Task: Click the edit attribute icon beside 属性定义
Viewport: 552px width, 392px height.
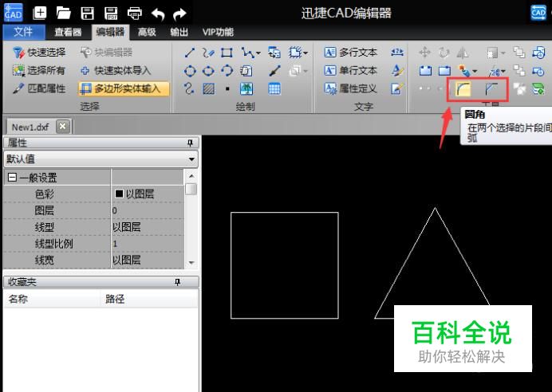Action: pyautogui.click(x=396, y=88)
